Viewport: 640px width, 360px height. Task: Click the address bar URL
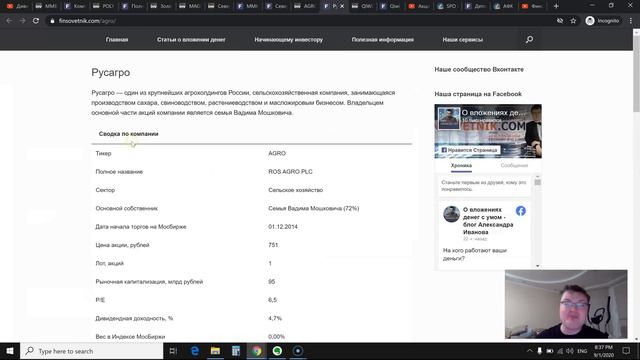(x=87, y=21)
